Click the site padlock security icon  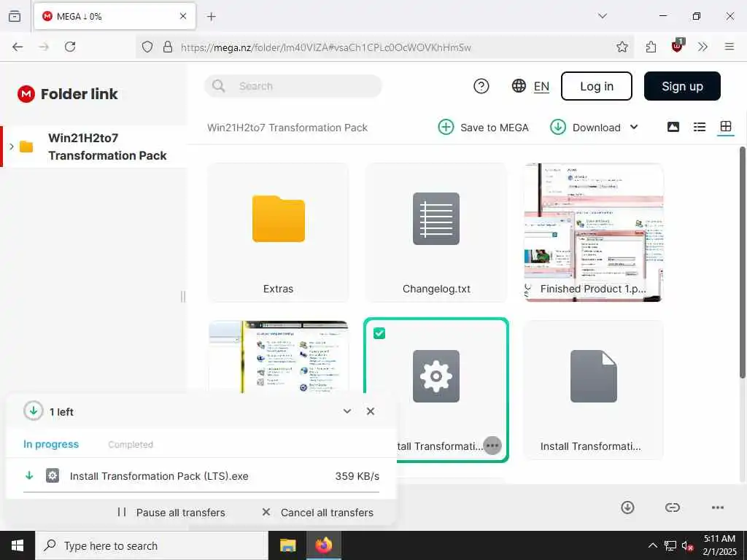[x=168, y=47]
